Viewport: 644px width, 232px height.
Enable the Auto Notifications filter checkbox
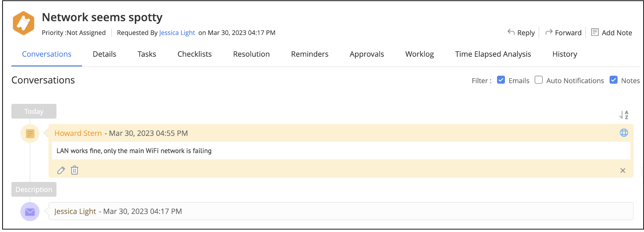[539, 80]
